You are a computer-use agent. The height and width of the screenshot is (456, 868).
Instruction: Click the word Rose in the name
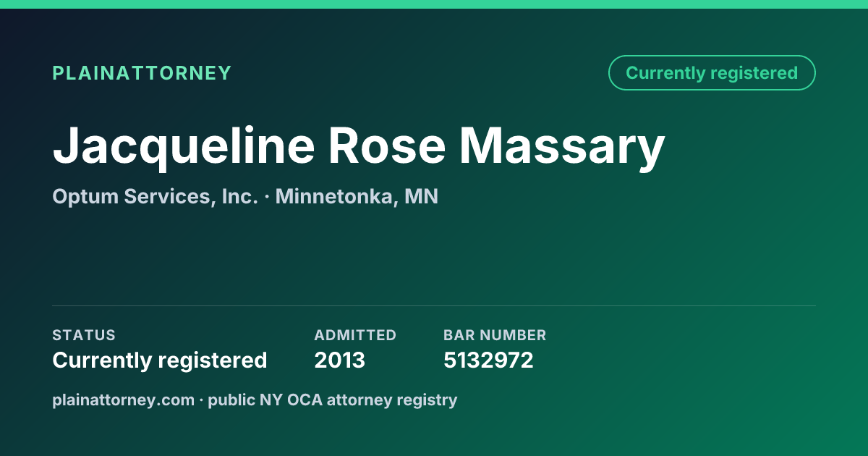[387, 145]
